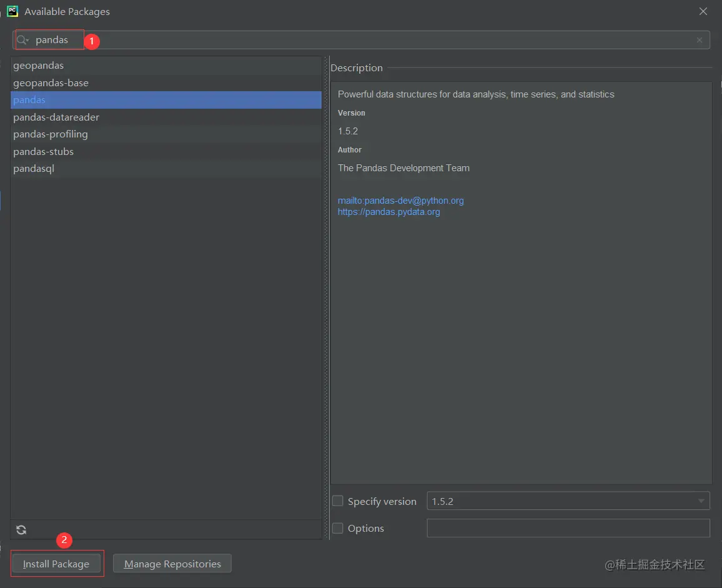The width and height of the screenshot is (722, 588).
Task: Click the reload package list icon
Action: tap(21, 530)
